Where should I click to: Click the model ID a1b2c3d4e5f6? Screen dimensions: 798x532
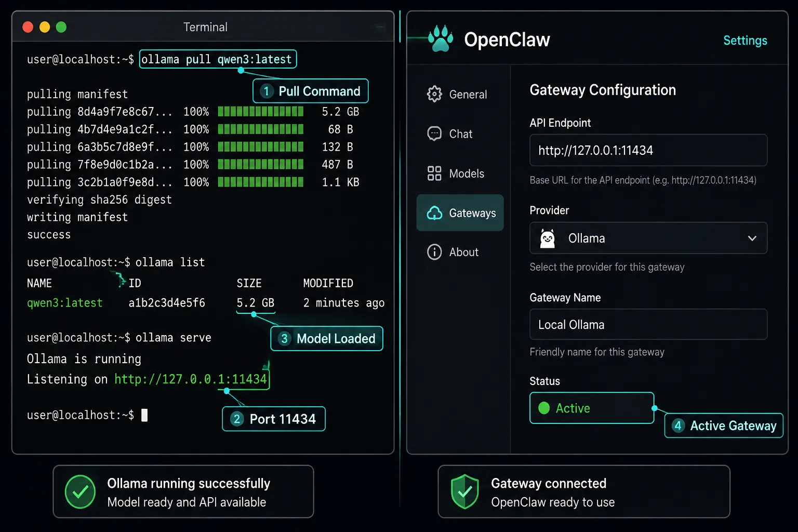tap(167, 303)
